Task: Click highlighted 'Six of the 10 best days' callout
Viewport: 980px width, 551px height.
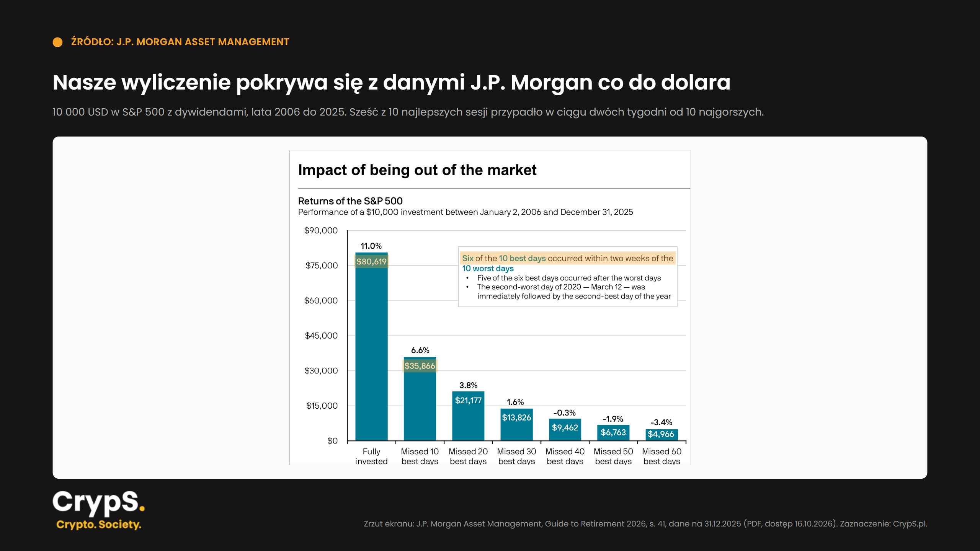Action: (567, 258)
